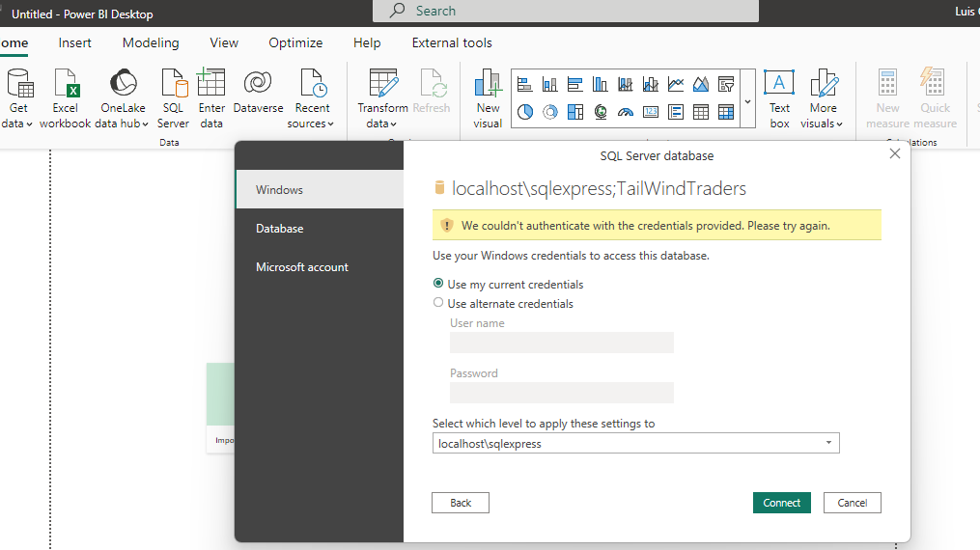
Task: Select the slicer visual with funnel icon
Action: 726,84
